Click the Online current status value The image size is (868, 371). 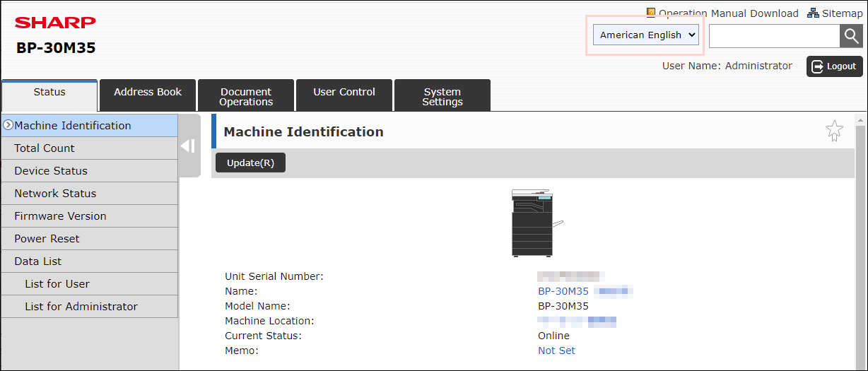tap(553, 336)
